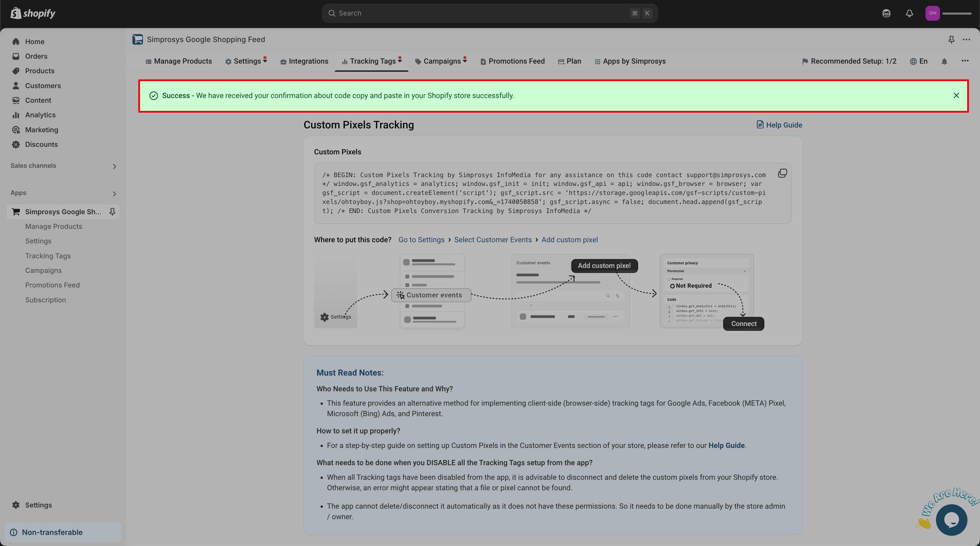This screenshot has width=980, height=546.
Task: Dismiss the success banner
Action: (x=956, y=95)
